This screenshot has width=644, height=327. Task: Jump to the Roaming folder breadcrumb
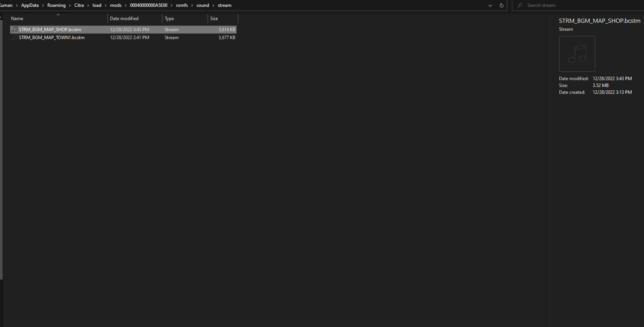56,5
